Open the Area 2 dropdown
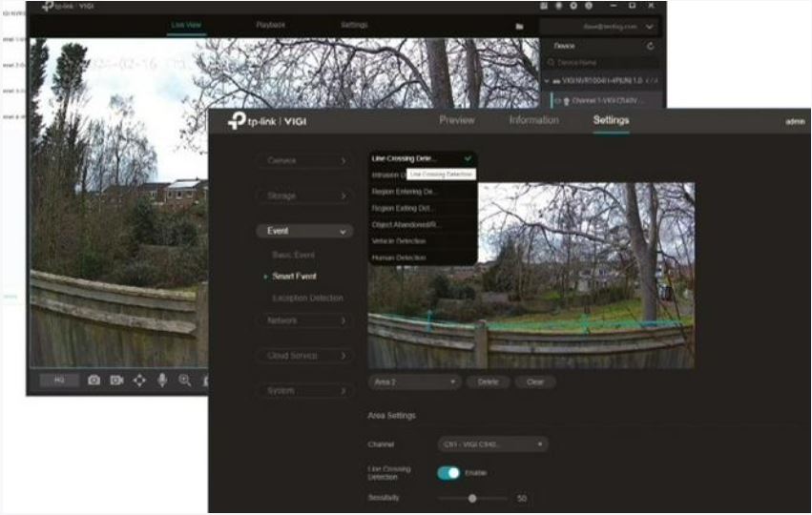Image resolution: width=812 pixels, height=515 pixels. (415, 381)
